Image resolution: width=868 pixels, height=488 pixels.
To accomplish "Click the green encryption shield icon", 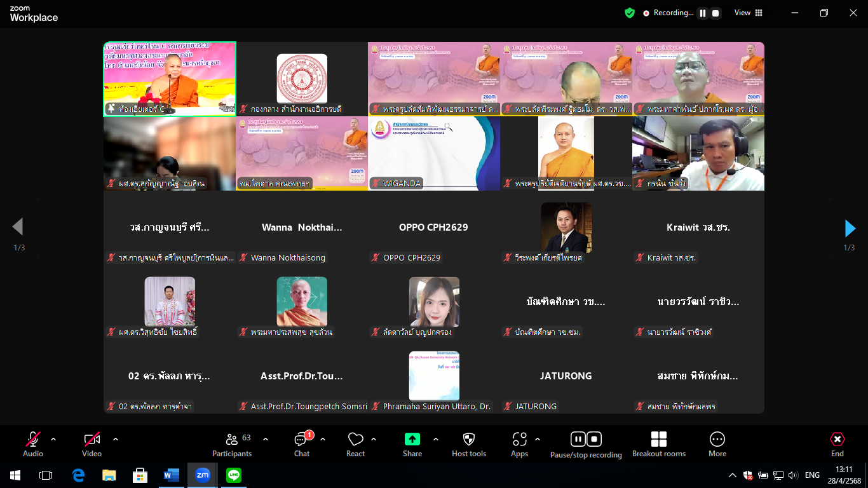I will coord(630,13).
